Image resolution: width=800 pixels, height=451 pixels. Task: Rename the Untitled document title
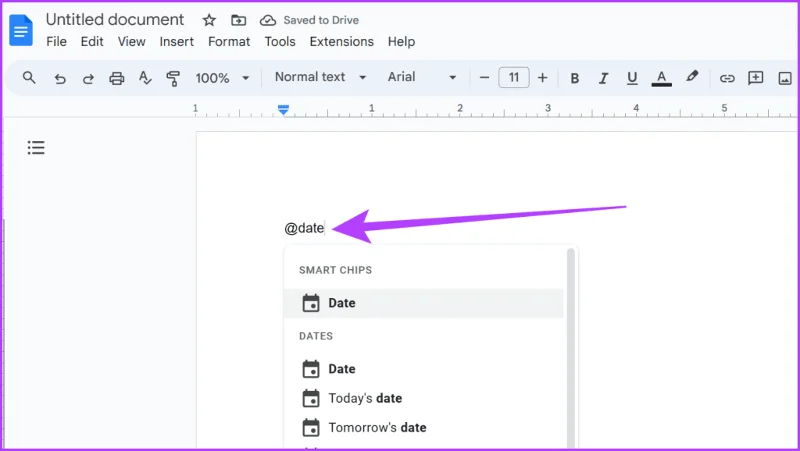[x=115, y=19]
